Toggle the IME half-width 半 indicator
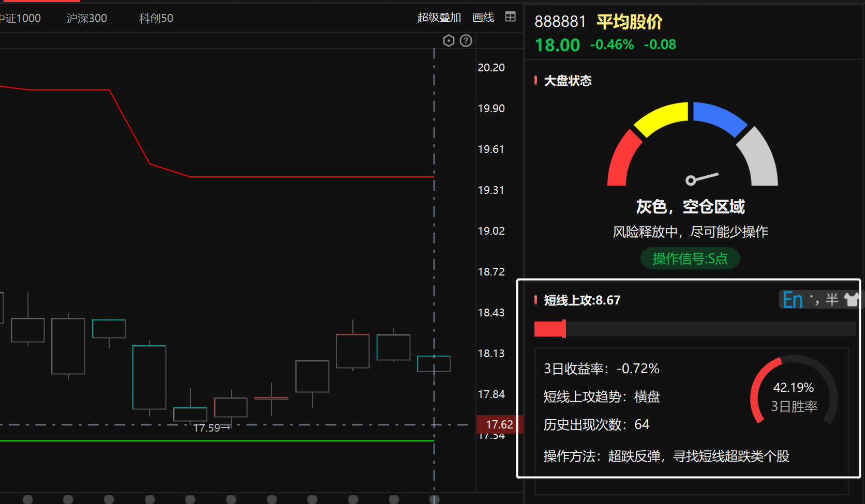This screenshot has height=504, width=865. coord(832,299)
